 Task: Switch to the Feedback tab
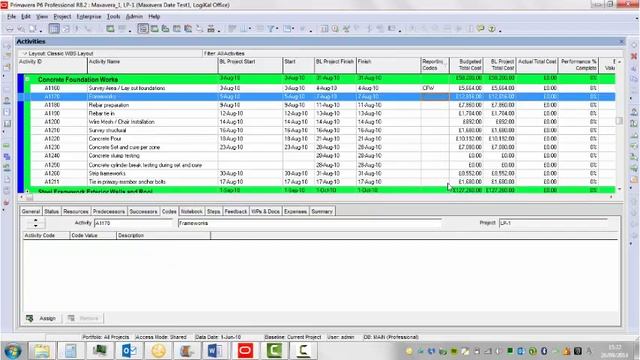pyautogui.click(x=236, y=211)
